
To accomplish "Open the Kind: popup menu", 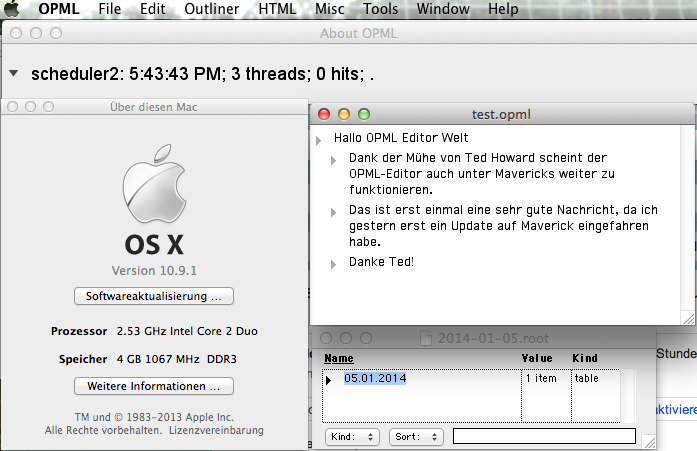I will [352, 437].
